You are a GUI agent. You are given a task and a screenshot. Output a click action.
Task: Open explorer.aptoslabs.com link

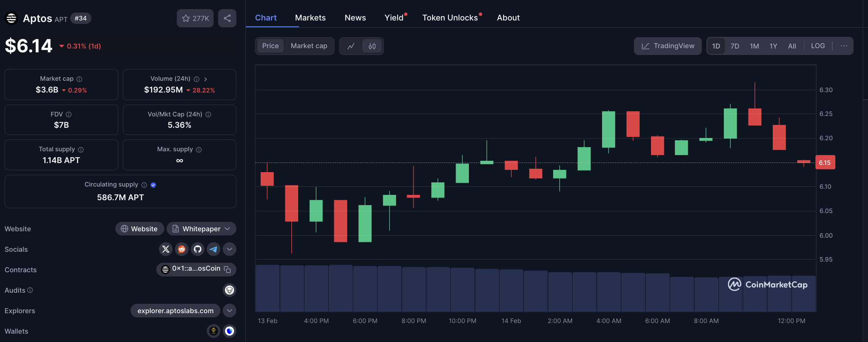point(175,311)
